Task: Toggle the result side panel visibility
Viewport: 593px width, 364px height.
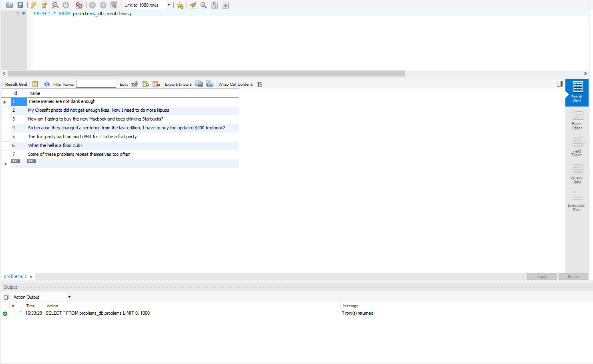Action: 560,84
